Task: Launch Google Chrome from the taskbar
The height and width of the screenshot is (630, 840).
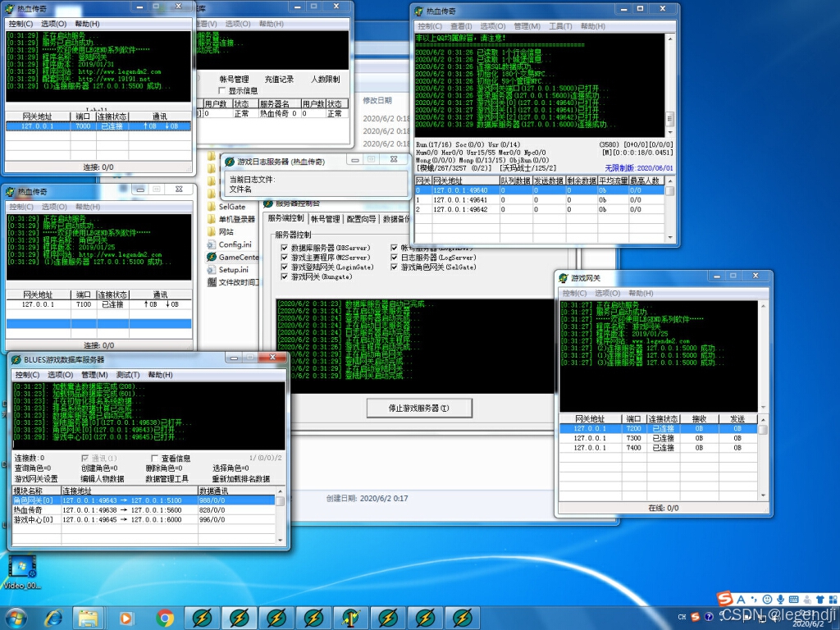Action: click(x=165, y=619)
